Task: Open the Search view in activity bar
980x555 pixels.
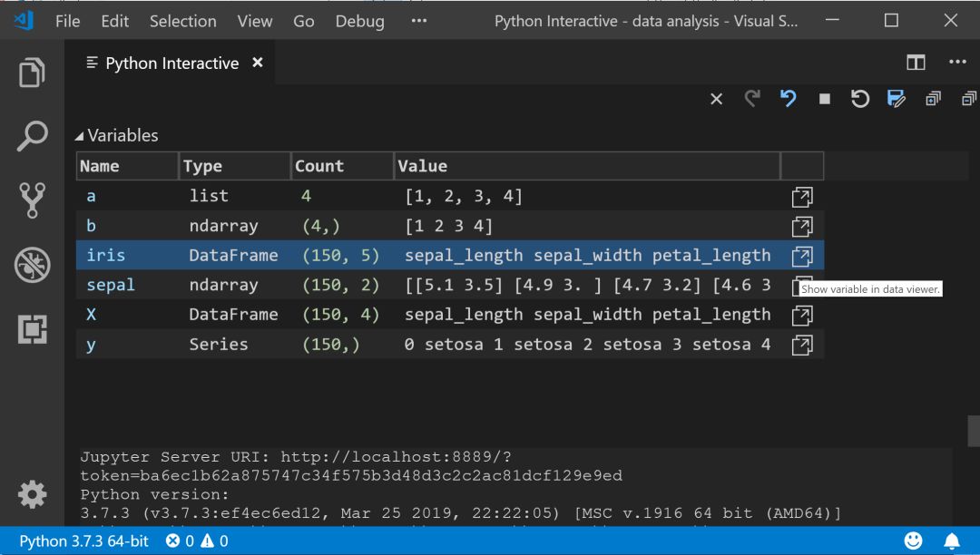Action: 32,137
